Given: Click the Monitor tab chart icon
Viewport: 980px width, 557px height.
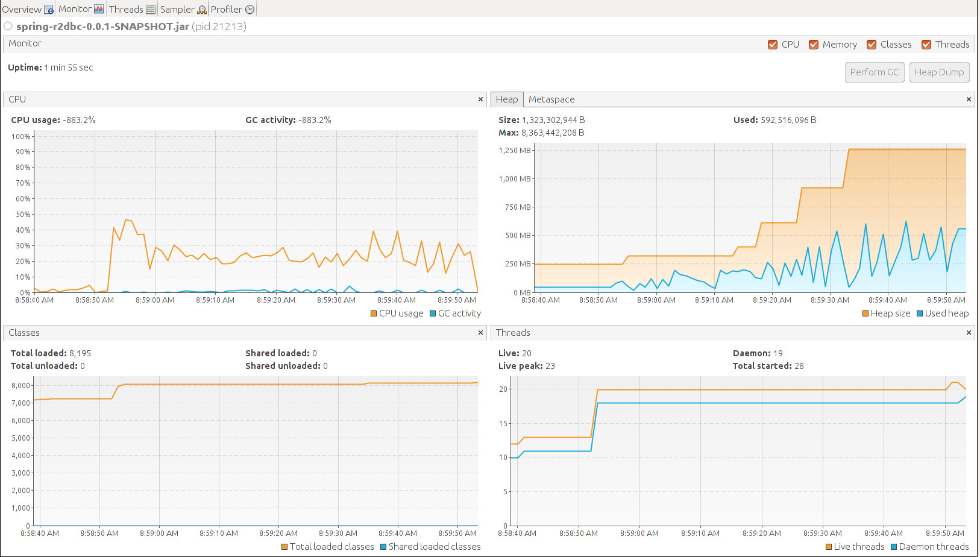Looking at the screenshot, I should tap(99, 9).
